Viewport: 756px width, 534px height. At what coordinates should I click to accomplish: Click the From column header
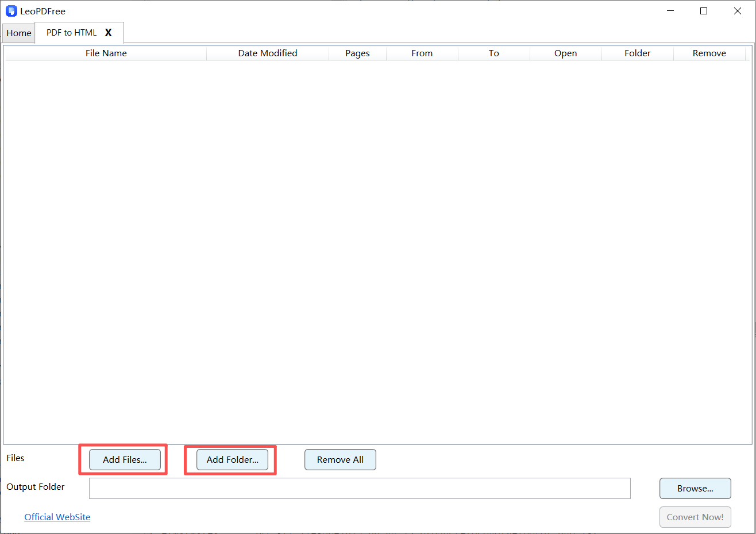coord(422,53)
